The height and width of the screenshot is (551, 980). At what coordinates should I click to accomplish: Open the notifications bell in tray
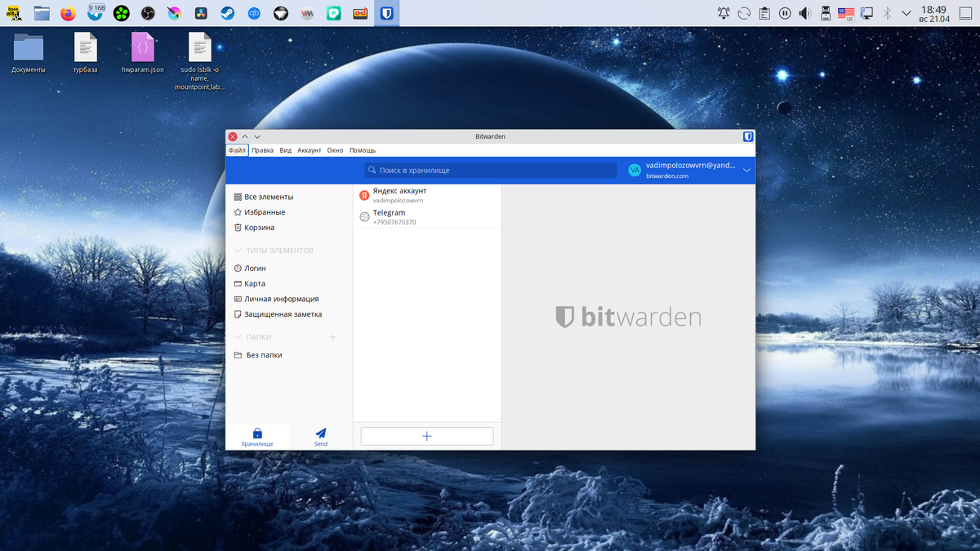point(724,13)
